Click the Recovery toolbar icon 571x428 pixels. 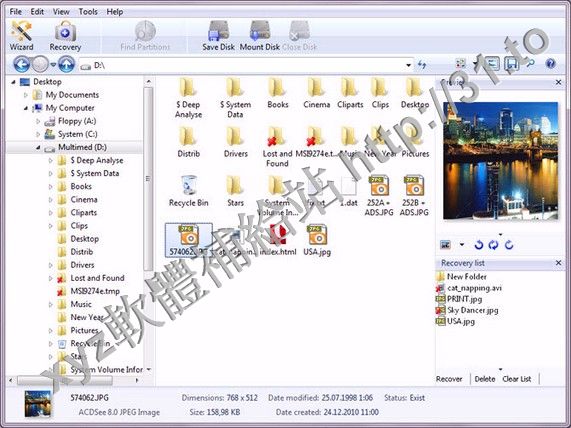coord(65,36)
